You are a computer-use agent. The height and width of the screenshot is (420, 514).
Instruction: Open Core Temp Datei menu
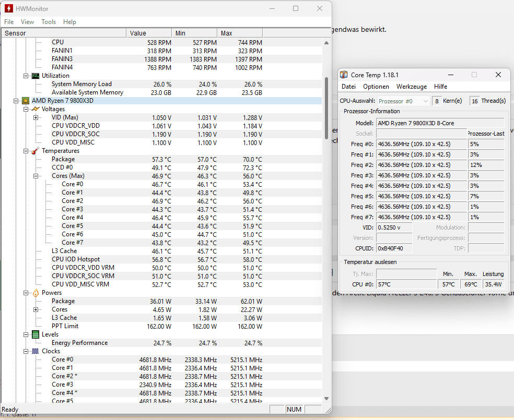point(348,87)
